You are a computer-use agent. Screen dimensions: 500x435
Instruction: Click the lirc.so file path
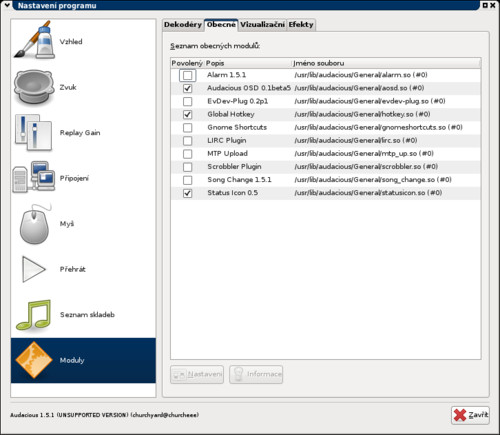[x=356, y=140]
